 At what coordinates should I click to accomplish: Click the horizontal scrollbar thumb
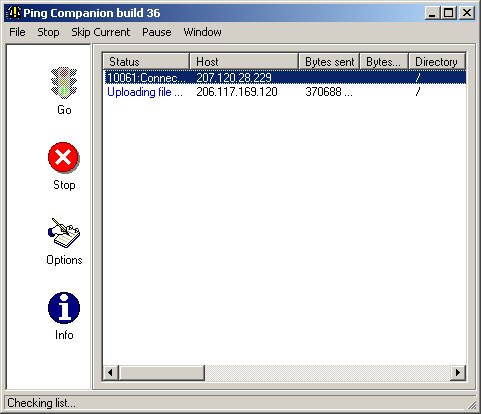162,372
